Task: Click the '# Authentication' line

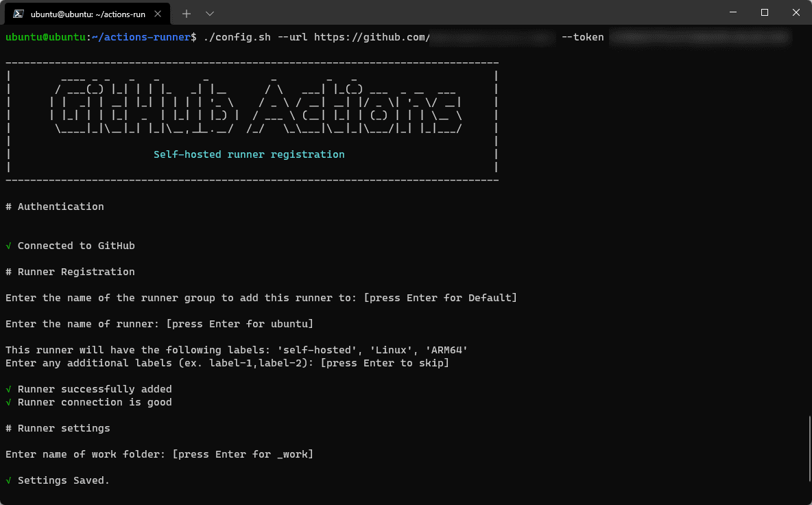Action: point(55,207)
